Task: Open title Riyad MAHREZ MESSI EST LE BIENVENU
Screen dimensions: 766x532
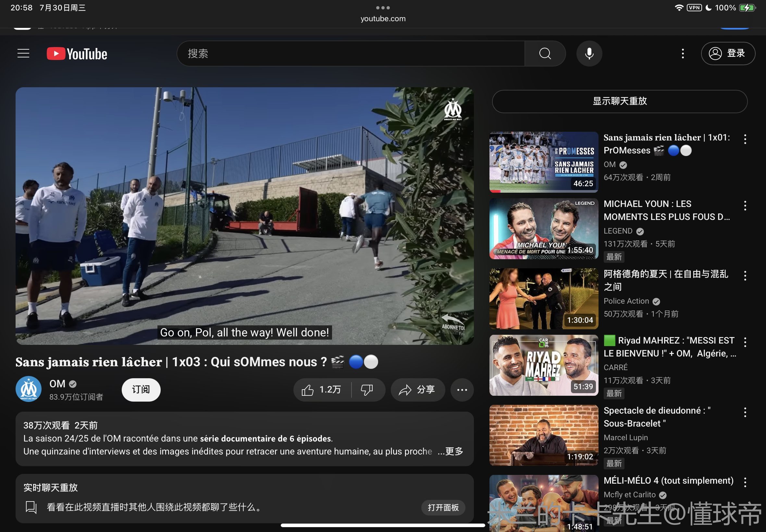Action: (670, 347)
